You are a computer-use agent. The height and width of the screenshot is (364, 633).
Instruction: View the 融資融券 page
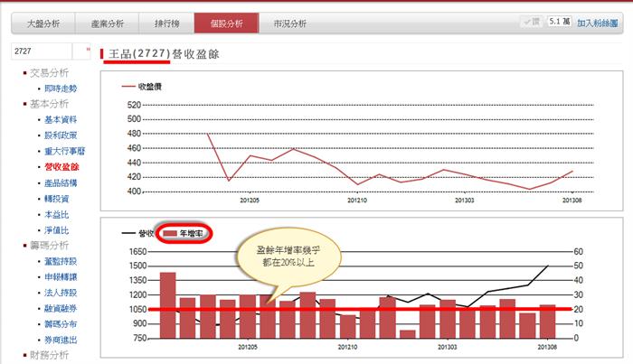point(61,308)
